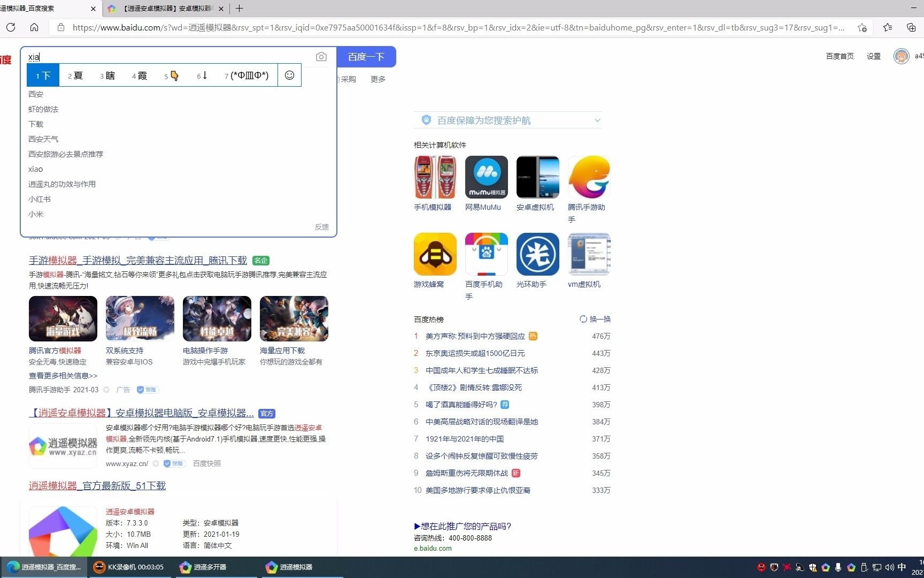Open emoji panel in IME candidate bar
This screenshot has width=924, height=578.
(289, 75)
